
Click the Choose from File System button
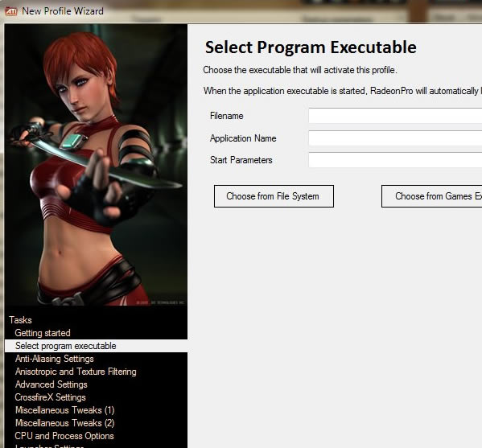click(274, 196)
